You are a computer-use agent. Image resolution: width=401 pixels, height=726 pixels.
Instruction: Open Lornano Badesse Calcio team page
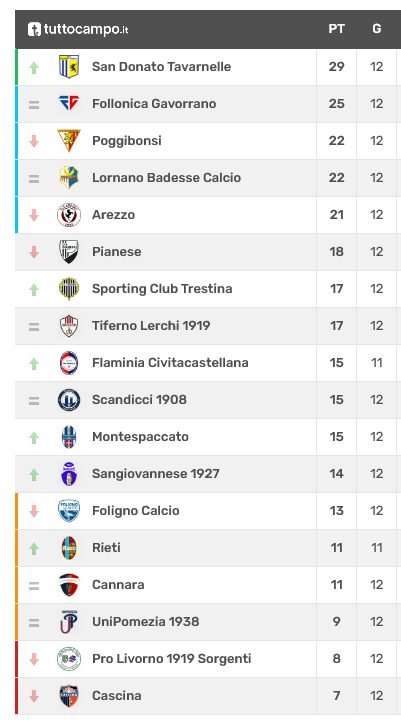coord(166,178)
